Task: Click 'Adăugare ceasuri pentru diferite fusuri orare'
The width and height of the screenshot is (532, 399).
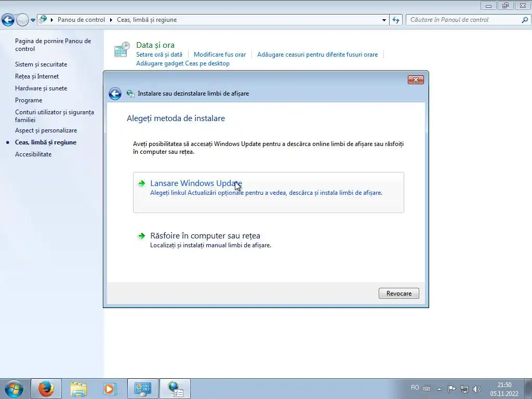Action: click(317, 54)
